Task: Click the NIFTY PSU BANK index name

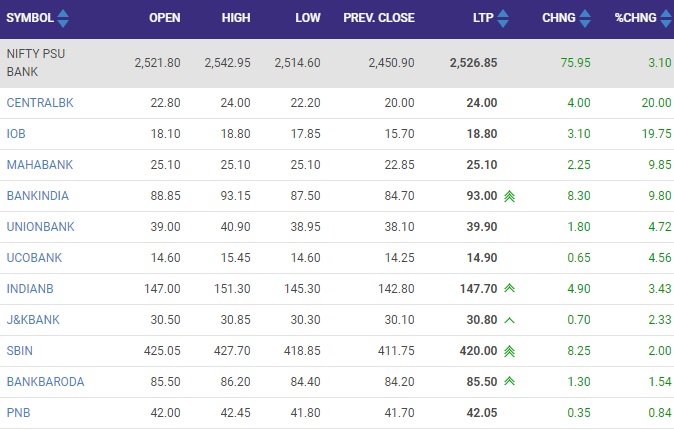Action: click(36, 63)
